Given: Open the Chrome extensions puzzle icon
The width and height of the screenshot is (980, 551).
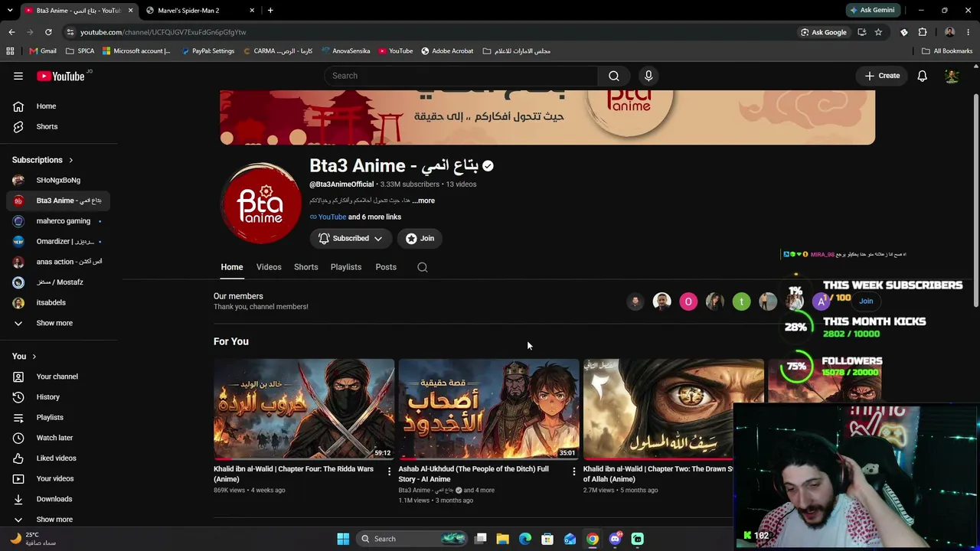Looking at the screenshot, I should [922, 32].
